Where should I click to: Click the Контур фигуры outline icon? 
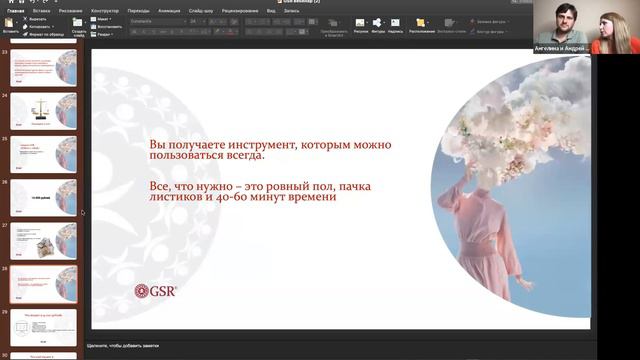pos(473,31)
